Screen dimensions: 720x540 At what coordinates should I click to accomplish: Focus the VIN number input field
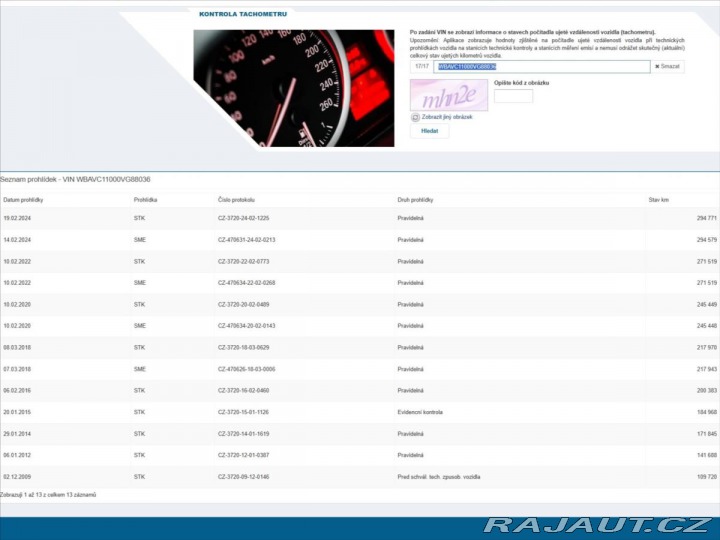[x=541, y=66]
